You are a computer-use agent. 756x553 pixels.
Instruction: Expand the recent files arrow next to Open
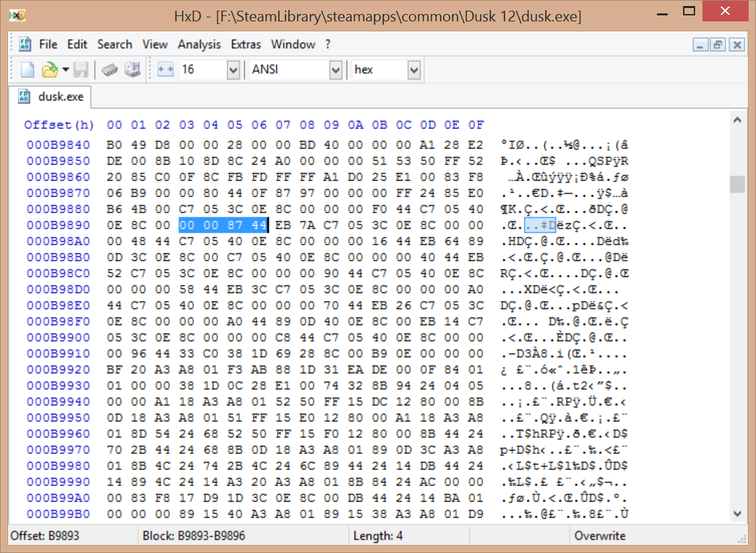[66, 70]
